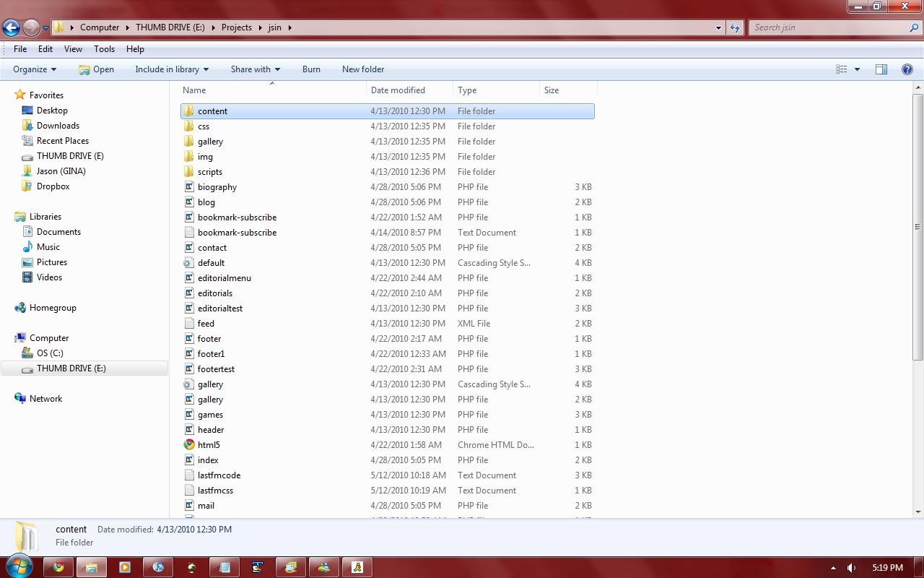Expand the Include in library dropdown
Viewport: 924px width, 578px height.
[172, 69]
